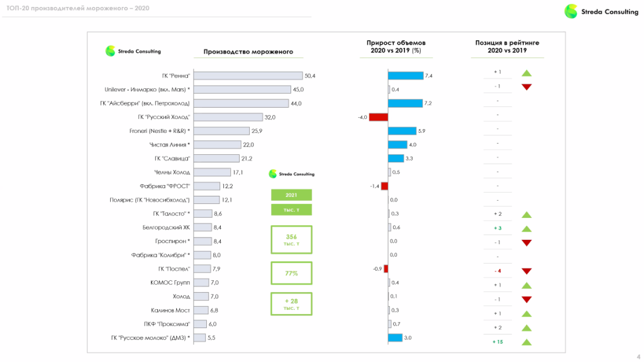Click the blue growth bar labeled 7,2

(x=405, y=103)
